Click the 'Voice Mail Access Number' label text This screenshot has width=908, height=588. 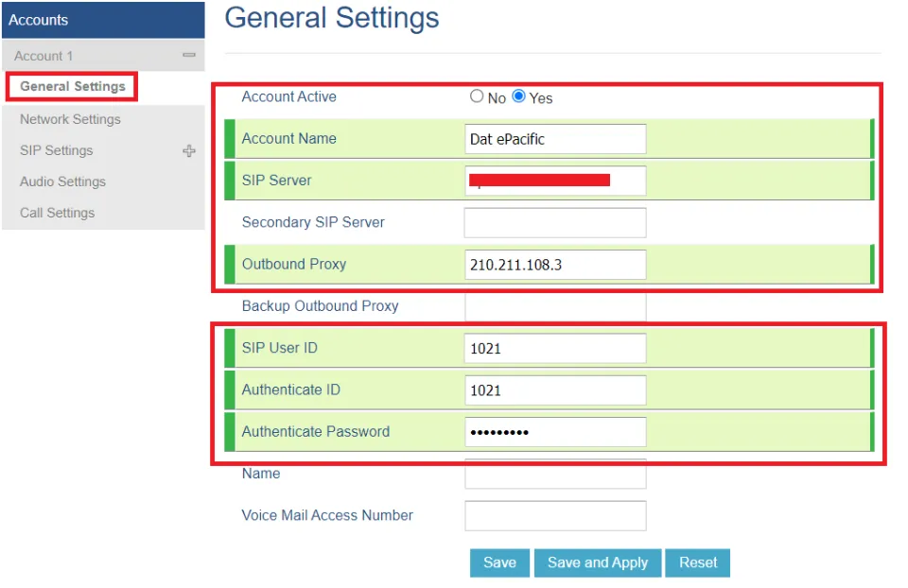click(x=328, y=515)
